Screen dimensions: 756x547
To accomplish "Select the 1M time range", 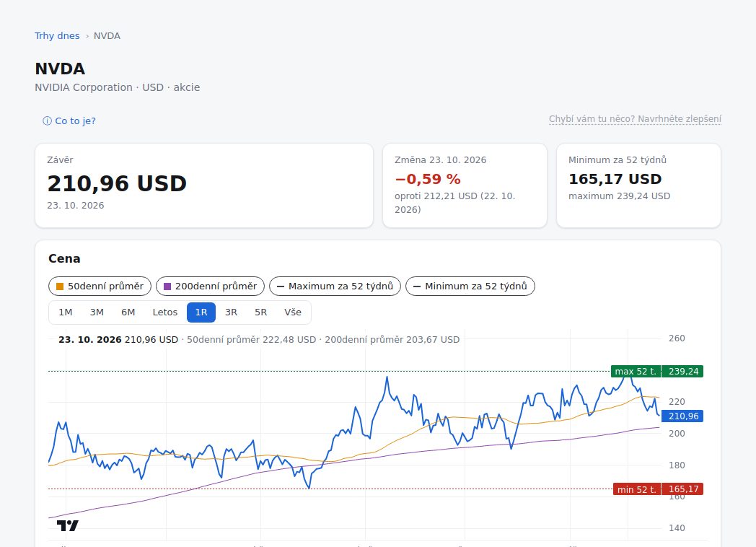I will (x=66, y=312).
